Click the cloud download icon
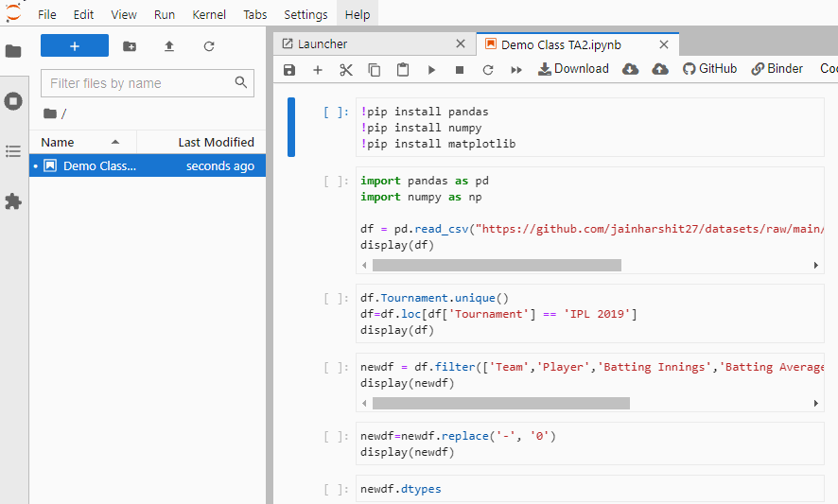Viewport: 838px width, 504px height. click(630, 69)
